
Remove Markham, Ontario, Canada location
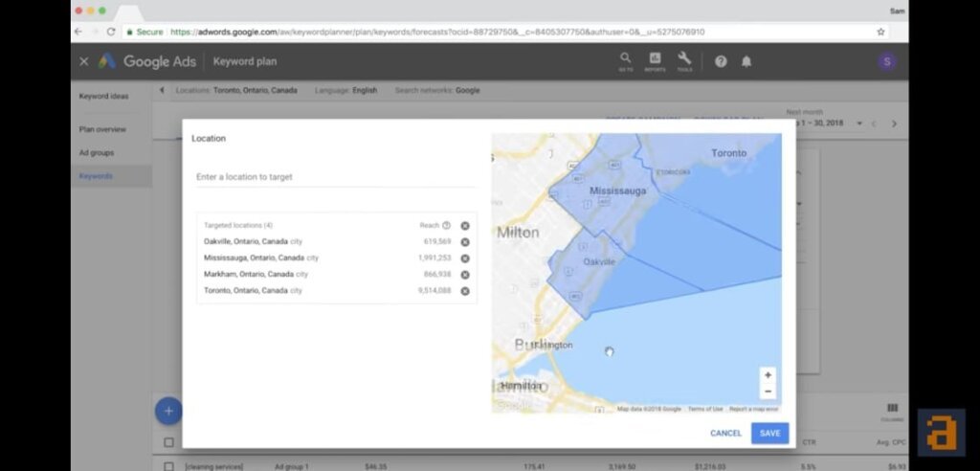coord(465,275)
